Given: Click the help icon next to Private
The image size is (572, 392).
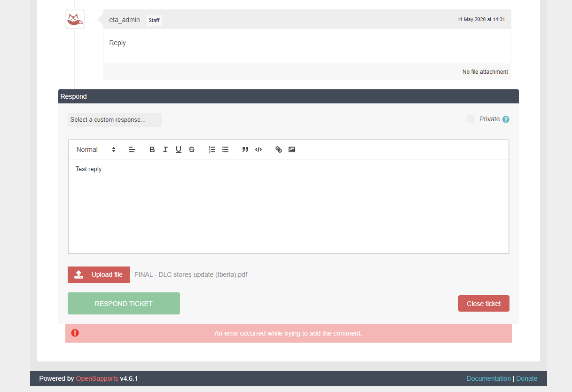Looking at the screenshot, I should pyautogui.click(x=506, y=119).
